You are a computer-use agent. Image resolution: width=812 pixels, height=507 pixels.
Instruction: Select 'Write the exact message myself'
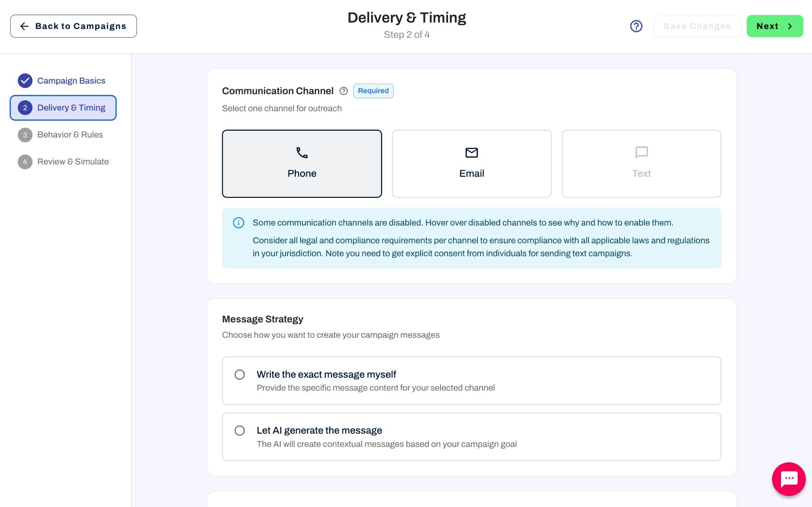[239, 374]
